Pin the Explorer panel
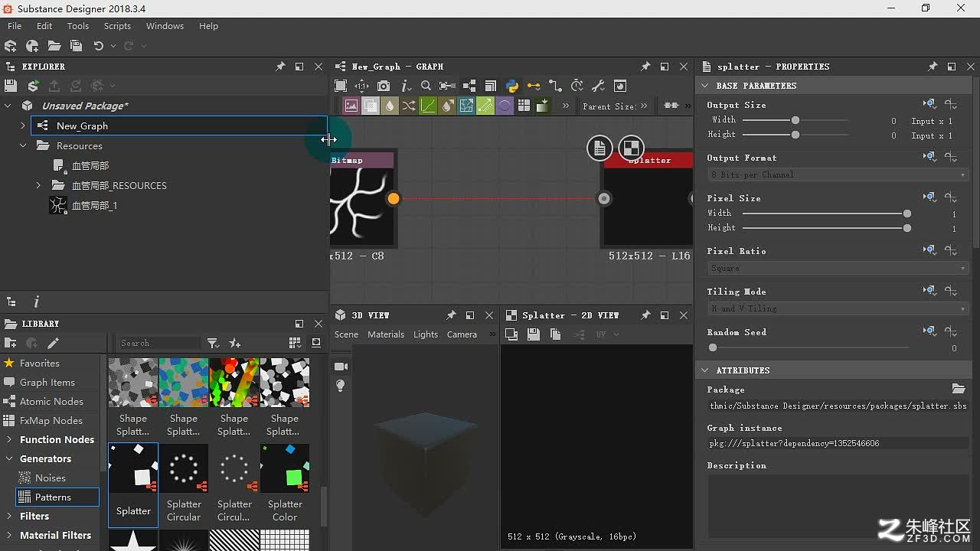The height and width of the screenshot is (551, 980). click(x=280, y=67)
